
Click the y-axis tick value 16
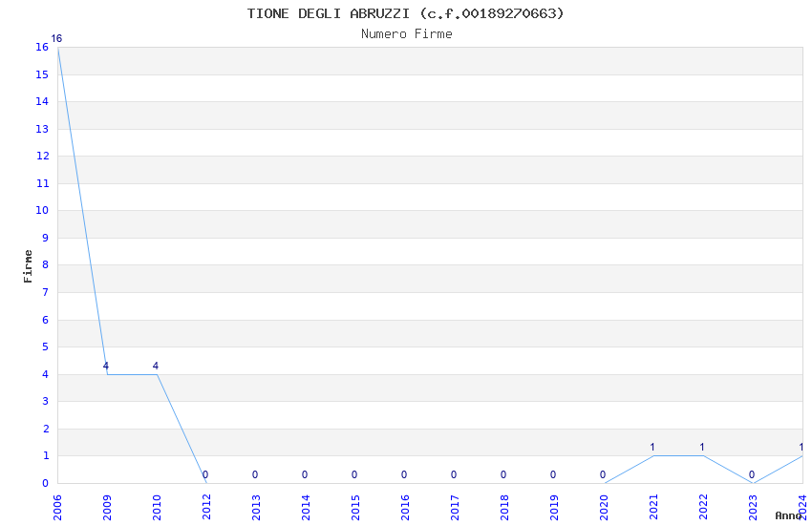[x=42, y=47]
